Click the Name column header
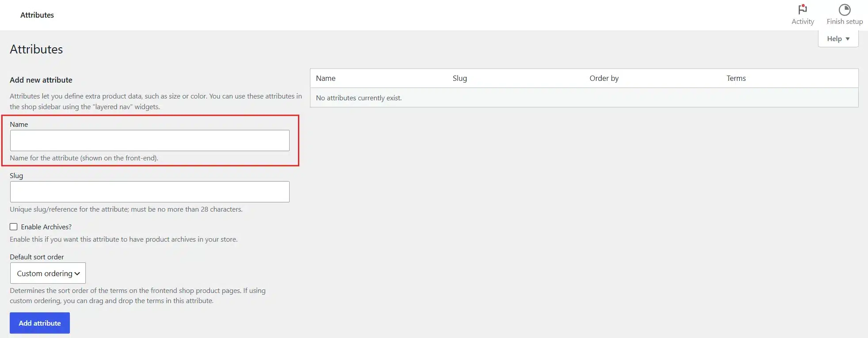The height and width of the screenshot is (338, 868). tap(325, 78)
